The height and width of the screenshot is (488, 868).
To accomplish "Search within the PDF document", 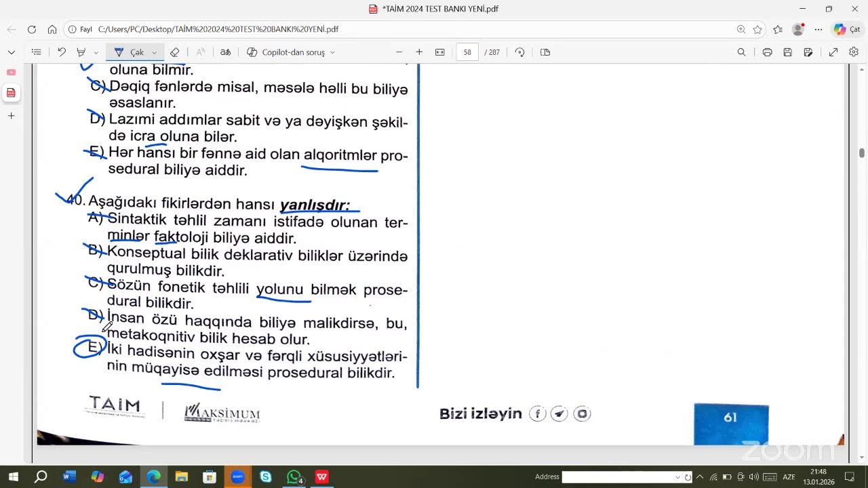I will tap(741, 52).
